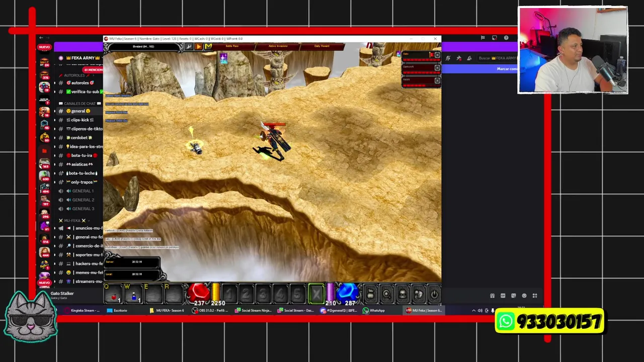Open MU FEKA- Season 6 folder in taskbar
The height and width of the screenshot is (362, 644).
point(168,311)
